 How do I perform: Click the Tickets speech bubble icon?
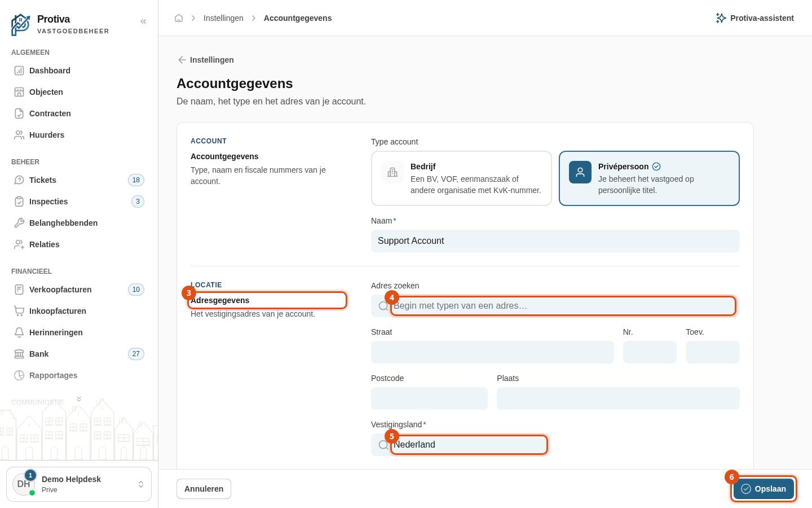(x=19, y=180)
